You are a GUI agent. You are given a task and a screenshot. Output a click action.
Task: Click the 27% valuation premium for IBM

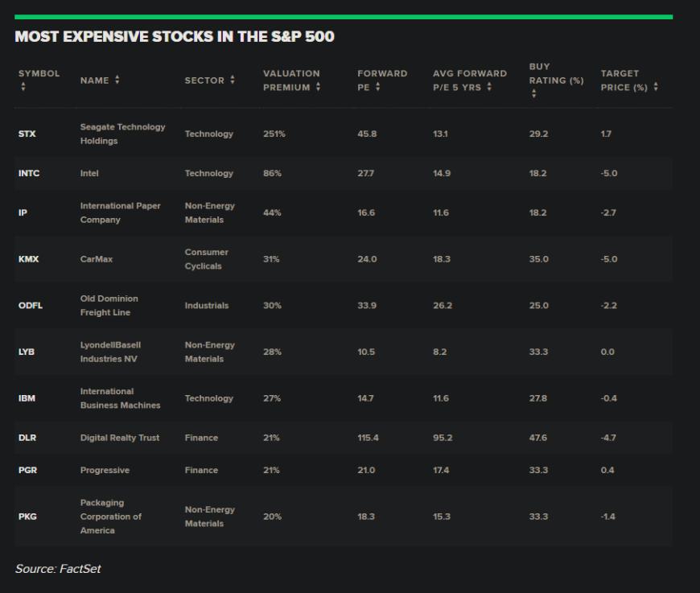pos(272,398)
